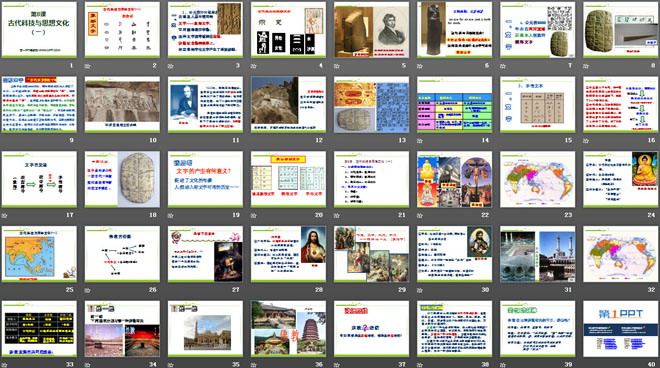Select slide 21 outline text thumbnail
The image size is (660, 368).
pos(371,179)
